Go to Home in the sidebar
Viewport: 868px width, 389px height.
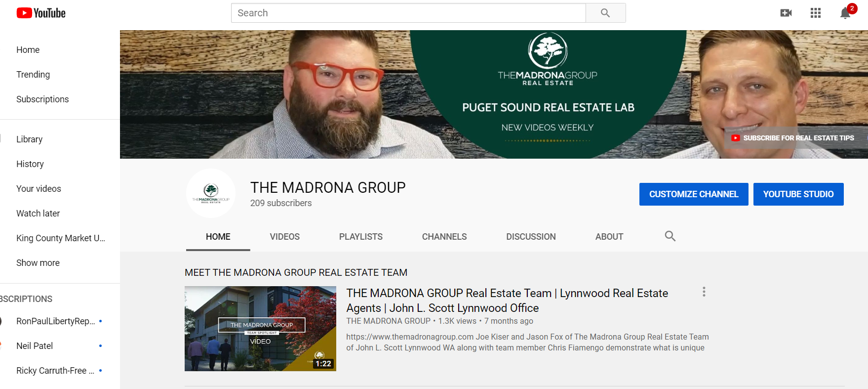point(28,50)
